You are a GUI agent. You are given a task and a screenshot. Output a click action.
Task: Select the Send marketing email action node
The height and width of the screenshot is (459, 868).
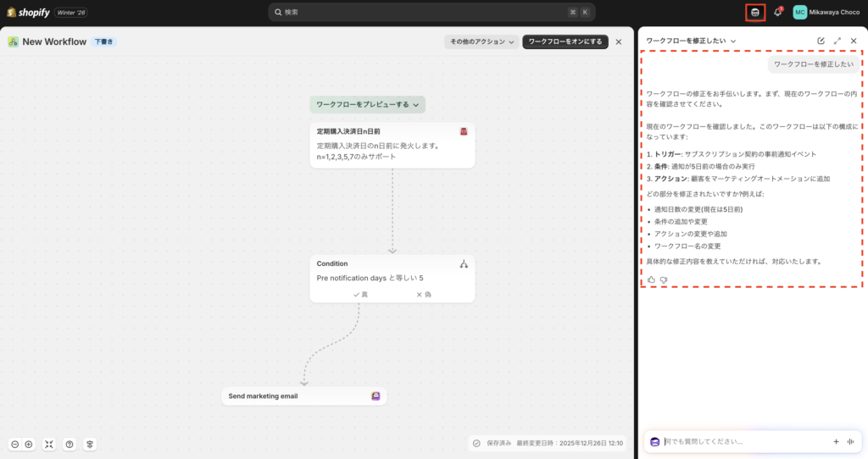click(303, 395)
